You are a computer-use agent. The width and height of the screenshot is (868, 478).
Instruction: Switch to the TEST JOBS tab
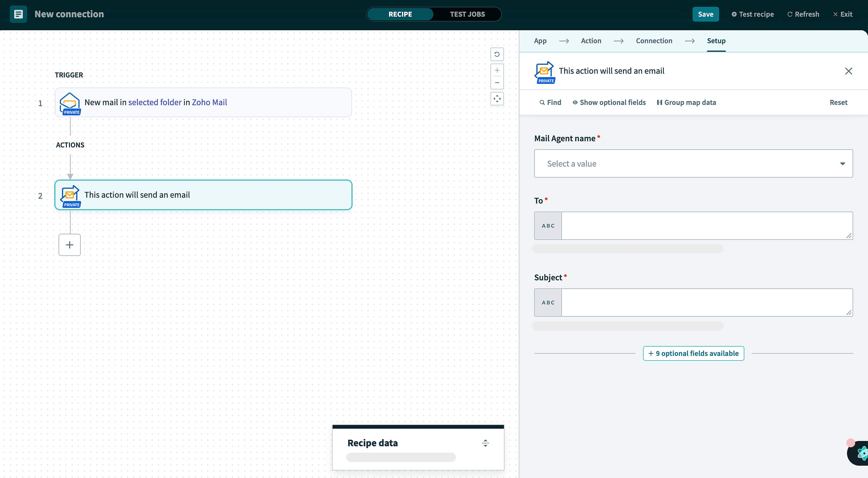coord(467,14)
